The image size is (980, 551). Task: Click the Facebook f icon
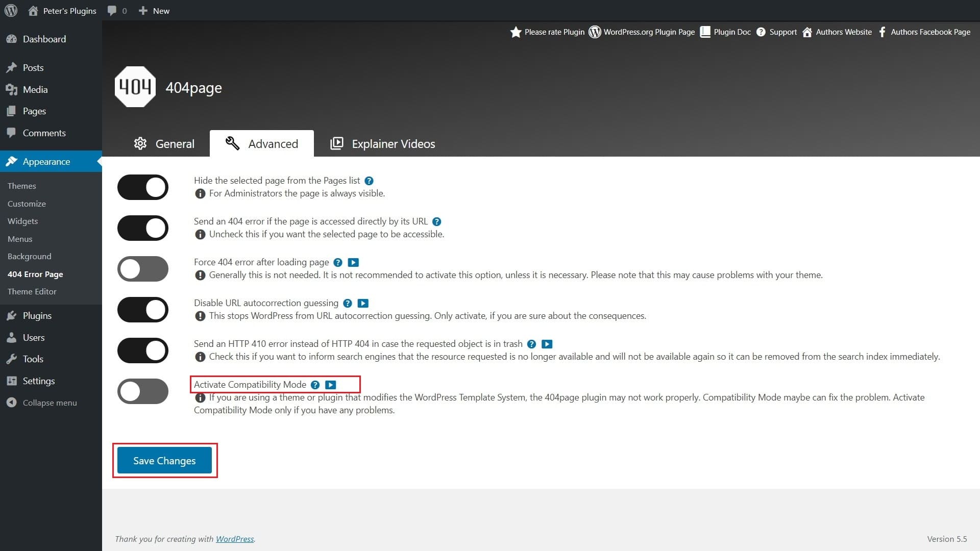(x=882, y=32)
